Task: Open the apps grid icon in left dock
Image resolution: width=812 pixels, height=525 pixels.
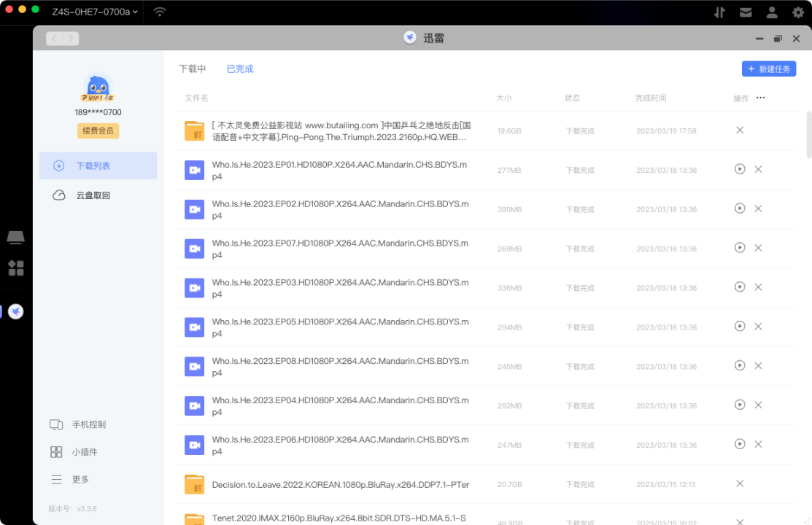Action: [15, 268]
